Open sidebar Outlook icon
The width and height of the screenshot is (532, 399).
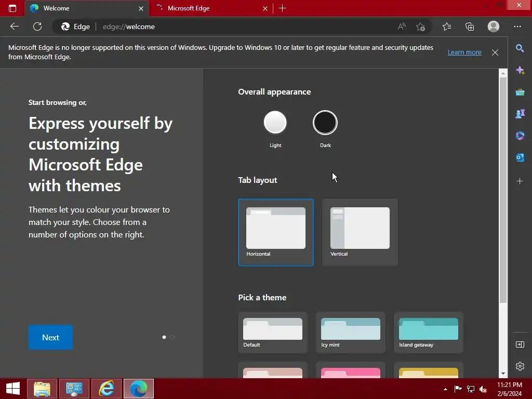(x=520, y=157)
